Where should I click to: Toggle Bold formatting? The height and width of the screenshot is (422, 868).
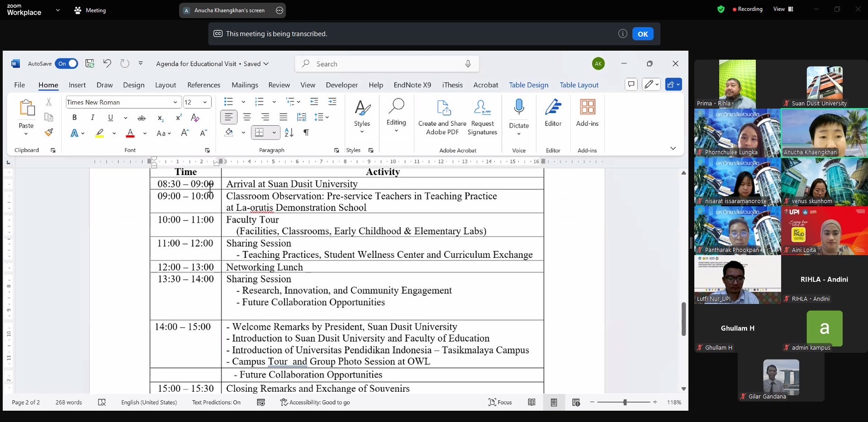point(74,118)
